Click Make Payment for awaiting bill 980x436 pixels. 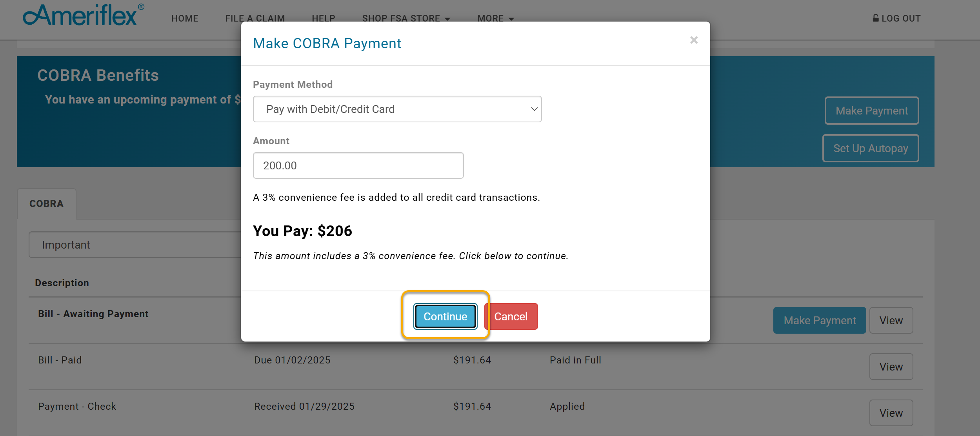[819, 320]
